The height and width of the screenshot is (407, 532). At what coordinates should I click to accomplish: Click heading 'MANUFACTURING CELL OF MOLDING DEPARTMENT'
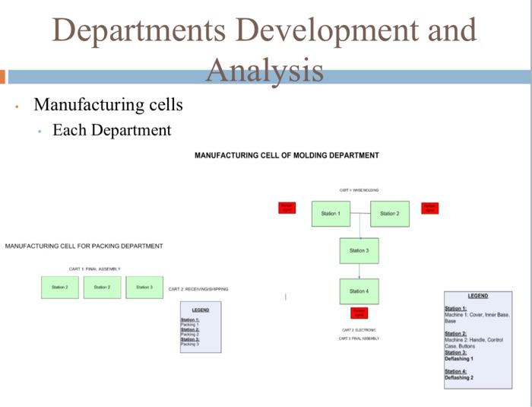[287, 155]
